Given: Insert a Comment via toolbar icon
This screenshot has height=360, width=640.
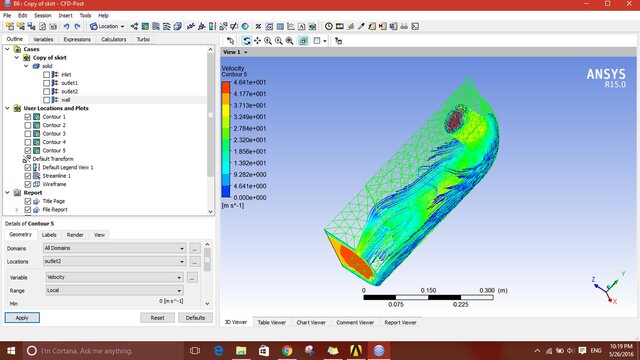Looking at the screenshot, I should pyautogui.click(x=301, y=27).
